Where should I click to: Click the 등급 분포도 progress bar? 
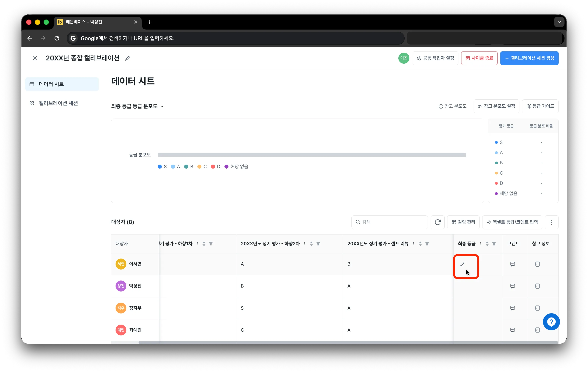click(x=312, y=155)
